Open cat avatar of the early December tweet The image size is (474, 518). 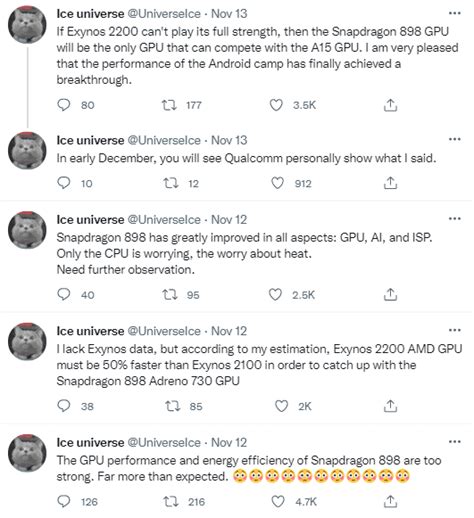click(27, 151)
